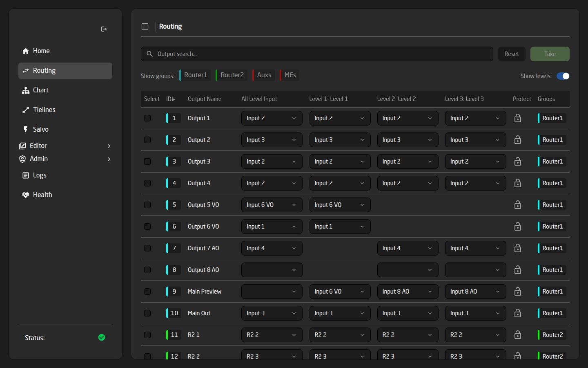Click the Output search field
The height and width of the screenshot is (368, 588).
pos(317,54)
